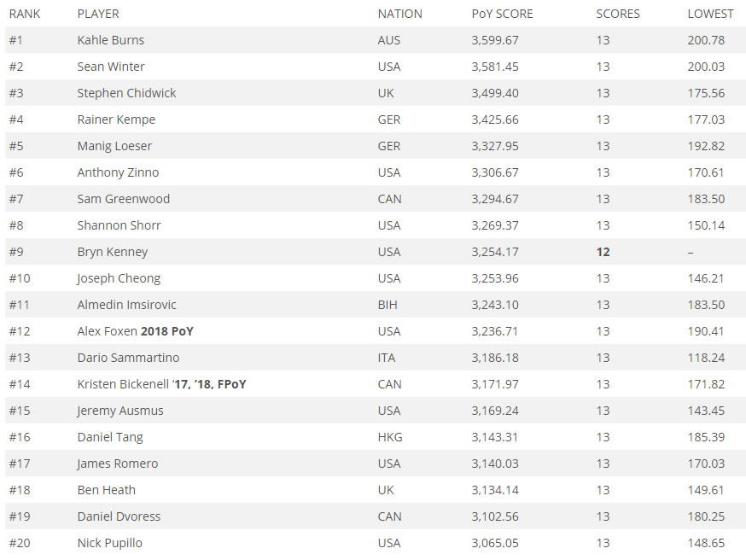Open Rainer Kempe's player entry
Viewport: 746px width, 560px height.
(x=116, y=120)
